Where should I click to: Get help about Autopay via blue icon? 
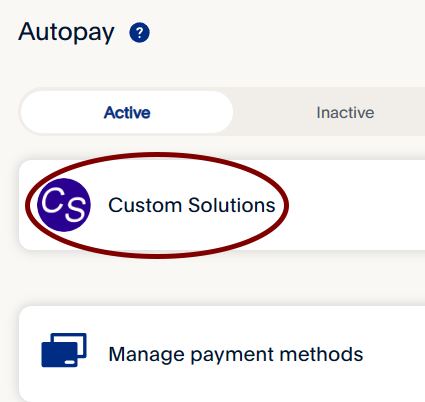click(139, 32)
